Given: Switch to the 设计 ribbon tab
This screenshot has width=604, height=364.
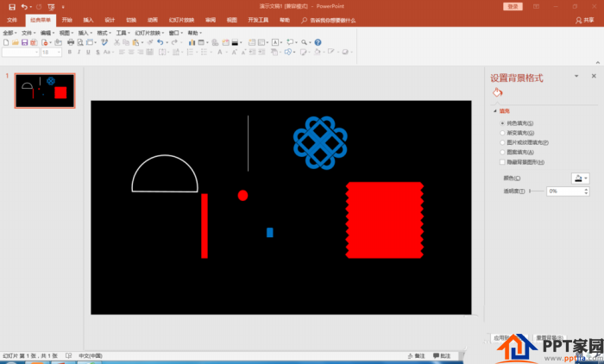Looking at the screenshot, I should [x=110, y=20].
